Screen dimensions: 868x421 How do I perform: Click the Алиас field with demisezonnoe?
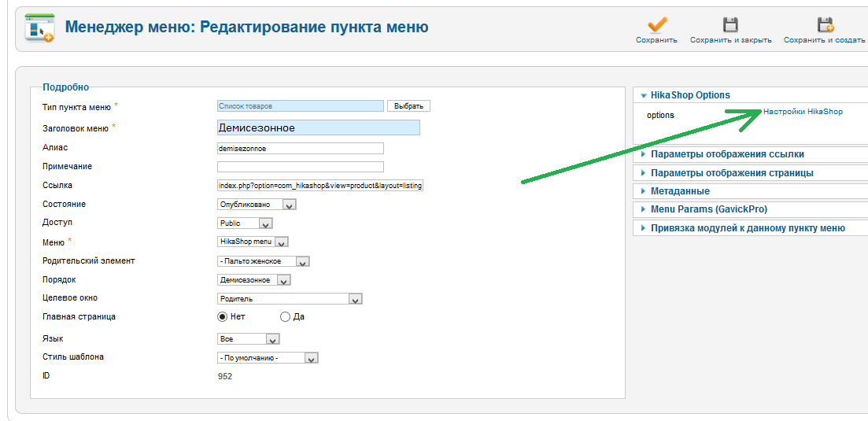click(x=301, y=148)
